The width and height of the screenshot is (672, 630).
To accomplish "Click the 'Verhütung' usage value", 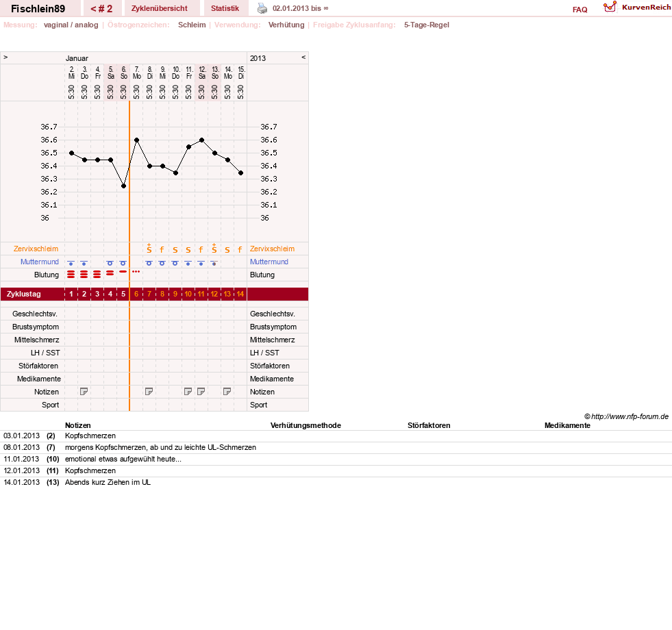I will 286,25.
